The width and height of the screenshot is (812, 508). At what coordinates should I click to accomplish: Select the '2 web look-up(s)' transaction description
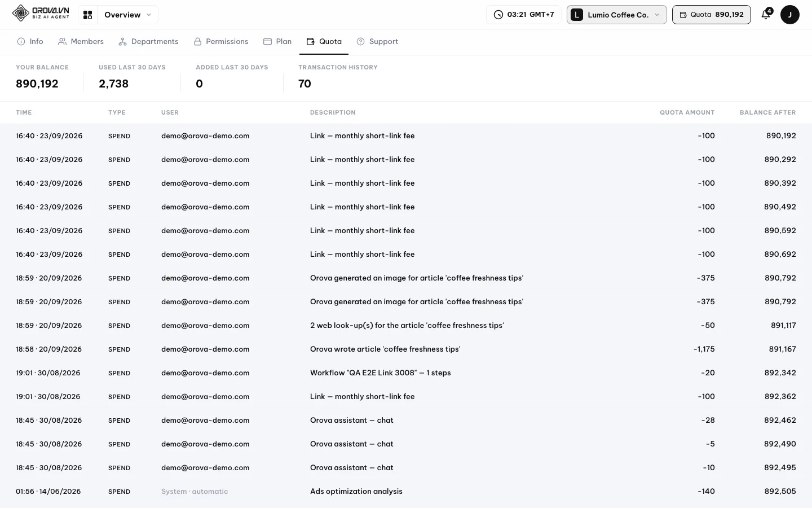point(407,326)
